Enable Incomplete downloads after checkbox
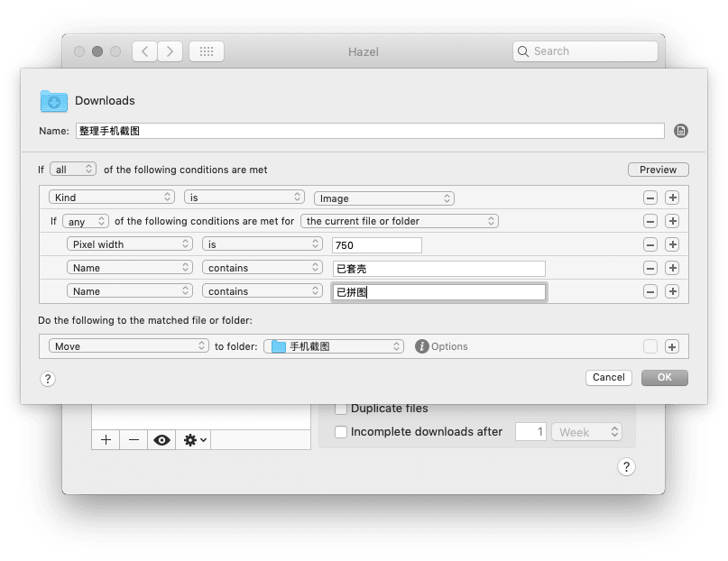Viewport: 728px width, 561px height. [341, 432]
